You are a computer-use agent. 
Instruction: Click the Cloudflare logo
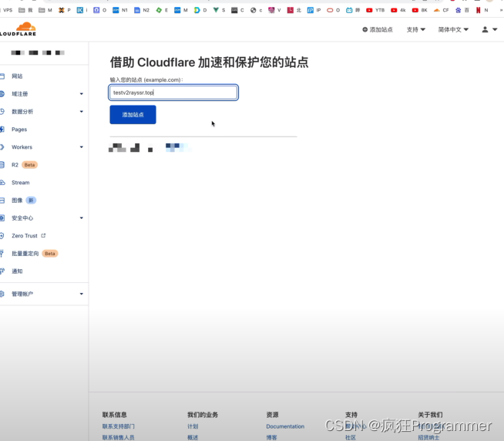tap(18, 29)
